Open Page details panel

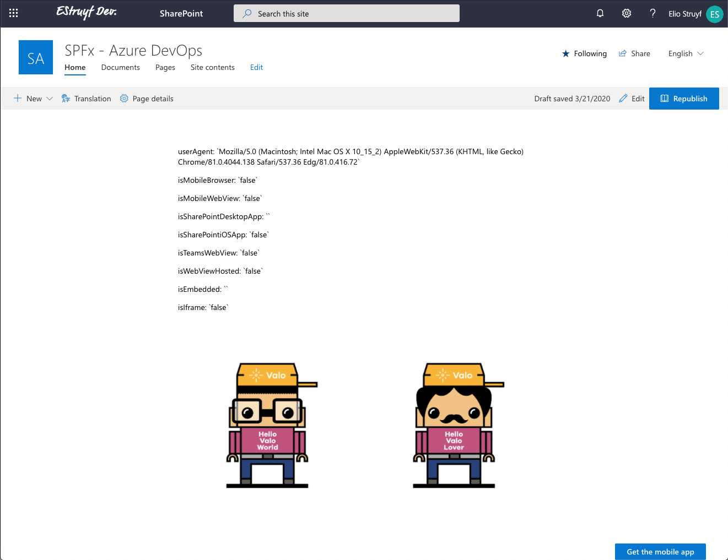tap(147, 99)
